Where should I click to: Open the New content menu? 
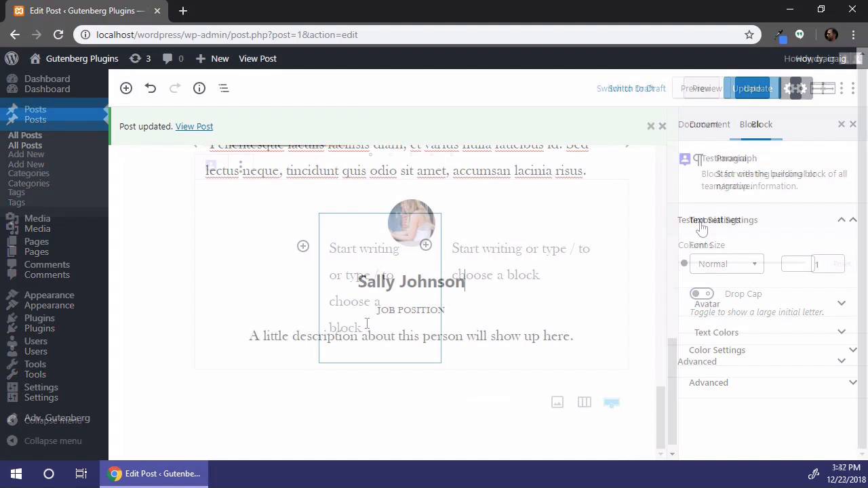[212, 58]
